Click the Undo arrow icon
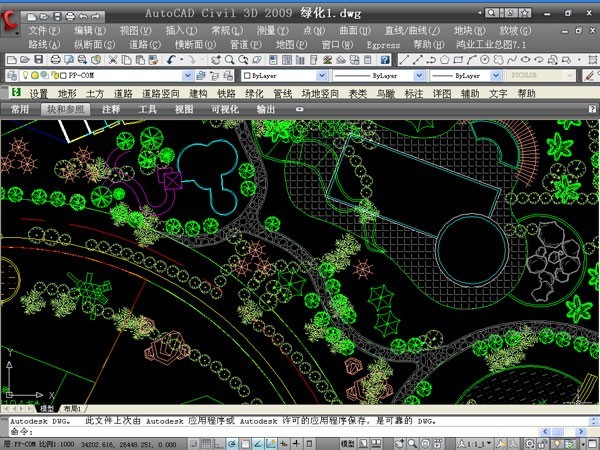This screenshot has height=450, width=600. coord(174,60)
